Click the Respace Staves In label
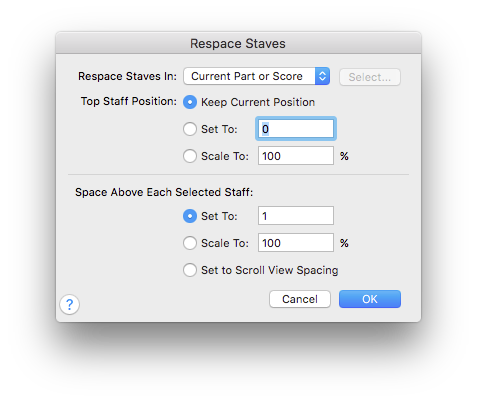This screenshot has width=477, height=402. [127, 76]
